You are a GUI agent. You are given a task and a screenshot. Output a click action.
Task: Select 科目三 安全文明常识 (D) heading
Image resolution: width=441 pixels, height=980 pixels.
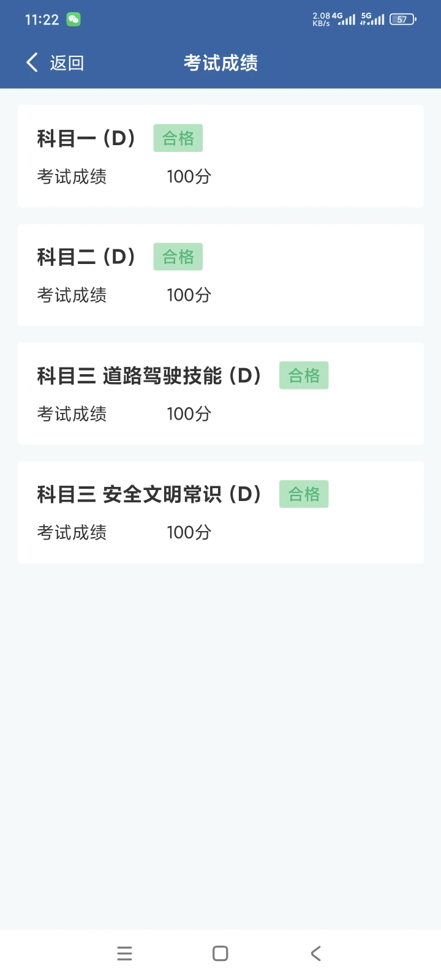point(149,494)
